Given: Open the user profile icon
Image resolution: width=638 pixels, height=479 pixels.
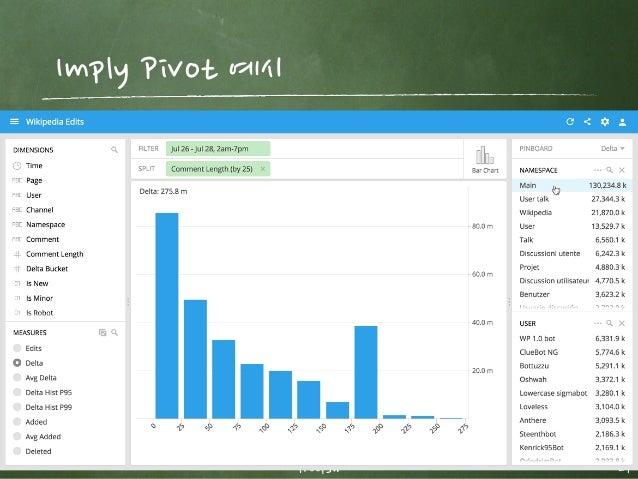Looking at the screenshot, I should pyautogui.click(x=622, y=122).
